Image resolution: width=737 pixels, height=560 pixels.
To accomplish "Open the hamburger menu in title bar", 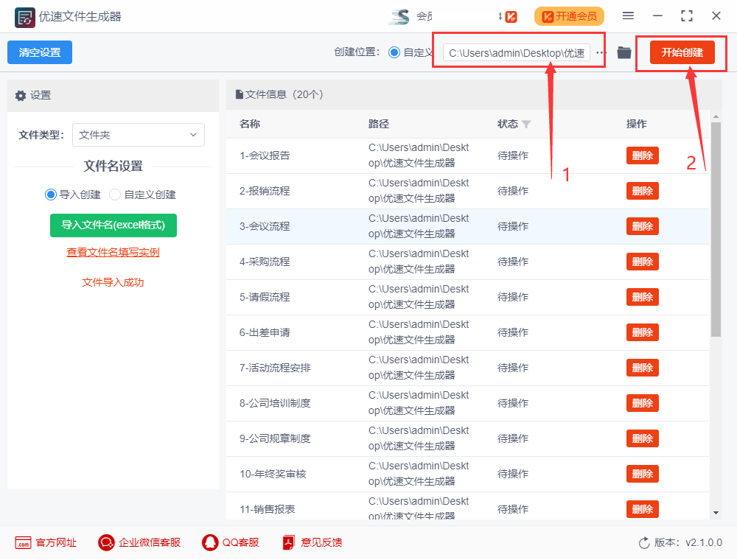I will click(629, 15).
